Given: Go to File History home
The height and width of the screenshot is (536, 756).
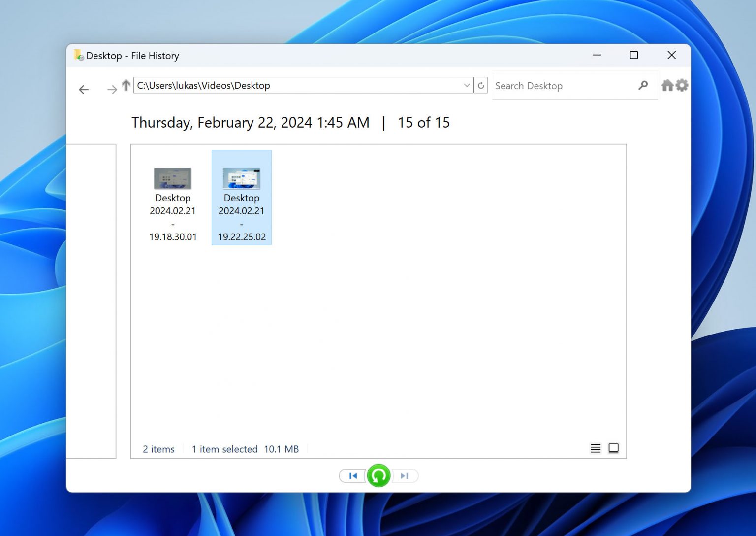Looking at the screenshot, I should (667, 85).
